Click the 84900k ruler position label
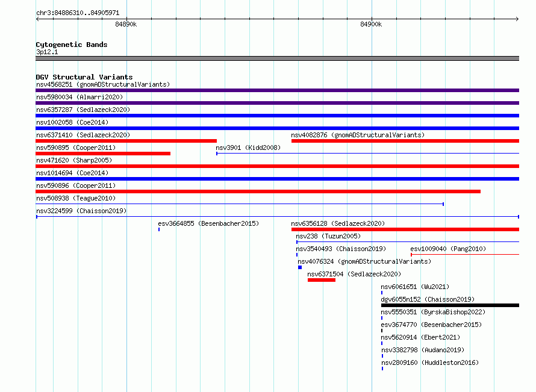This screenshot has height=392, width=536. 371,24
